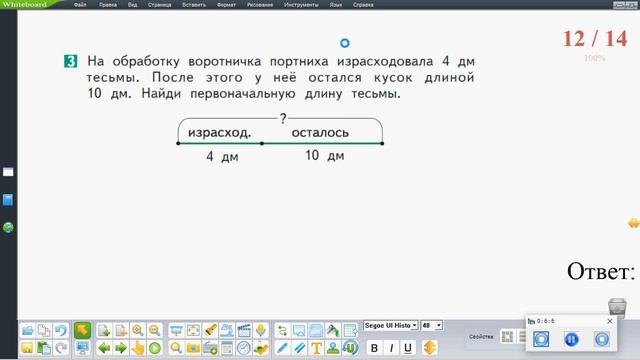Click the document camera icon
640x360 pixels.
coord(227,330)
